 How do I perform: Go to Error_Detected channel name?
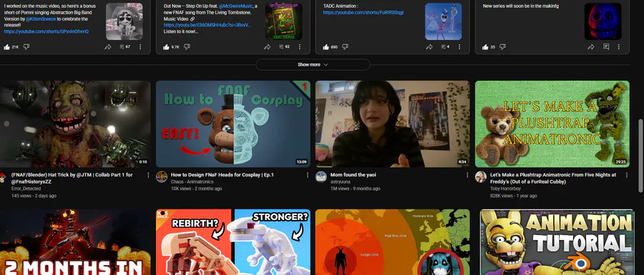click(x=26, y=189)
